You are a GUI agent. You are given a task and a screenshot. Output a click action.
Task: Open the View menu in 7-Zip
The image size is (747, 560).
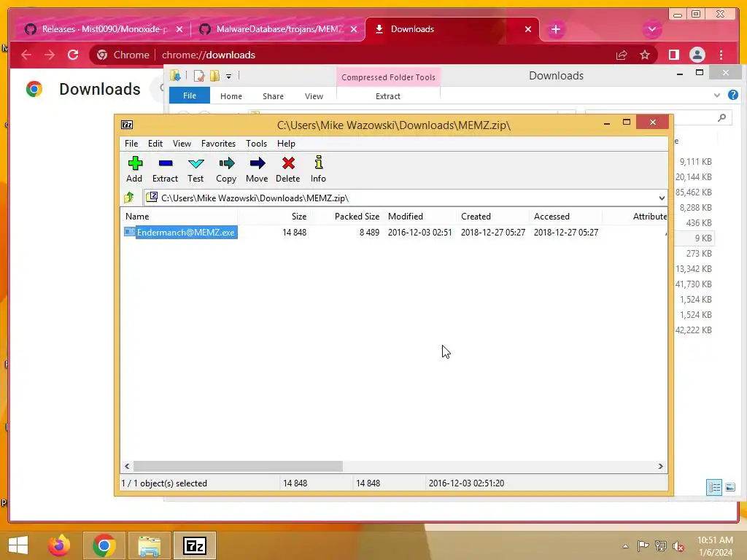pyautogui.click(x=182, y=144)
